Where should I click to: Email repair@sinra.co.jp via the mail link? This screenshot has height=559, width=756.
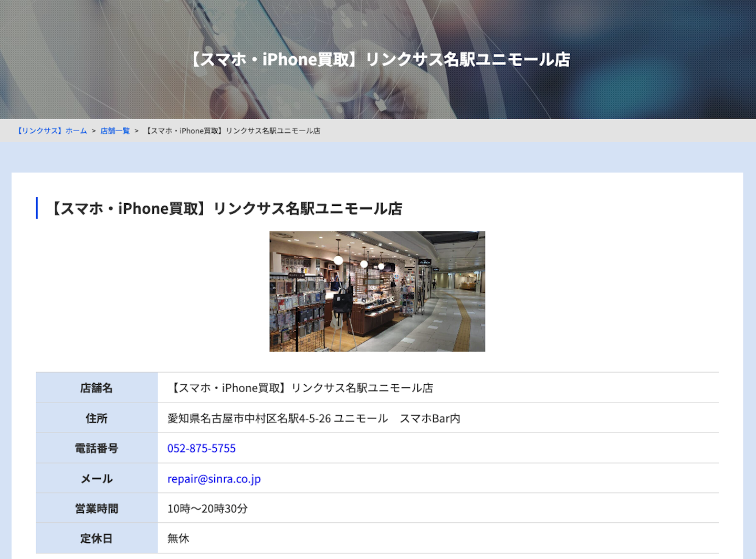[214, 479]
